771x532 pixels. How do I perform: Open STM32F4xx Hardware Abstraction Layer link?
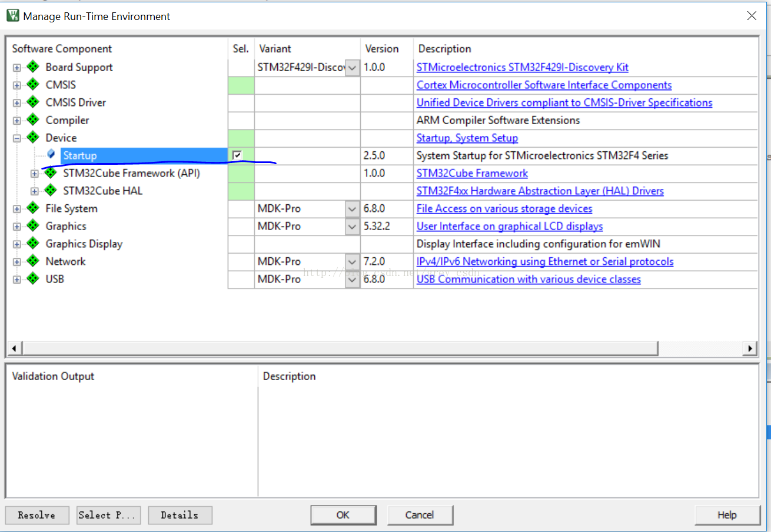click(x=540, y=191)
